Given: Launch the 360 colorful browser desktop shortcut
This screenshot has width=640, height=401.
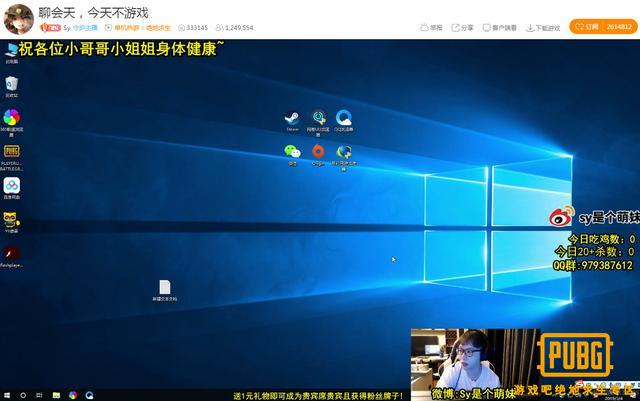Looking at the screenshot, I should pyautogui.click(x=11, y=122).
